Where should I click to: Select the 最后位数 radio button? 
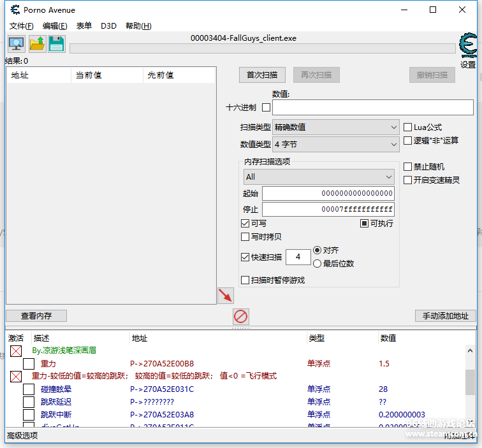pos(317,263)
